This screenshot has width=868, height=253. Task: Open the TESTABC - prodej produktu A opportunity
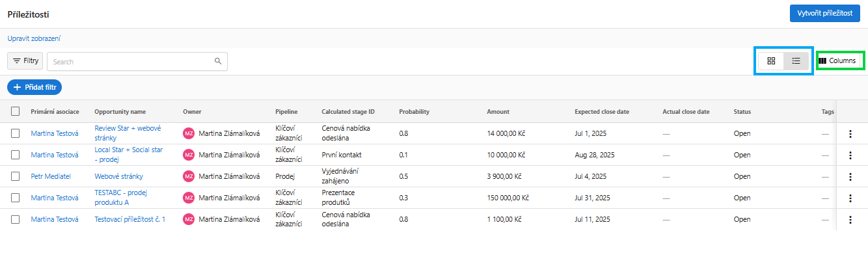tap(120, 198)
